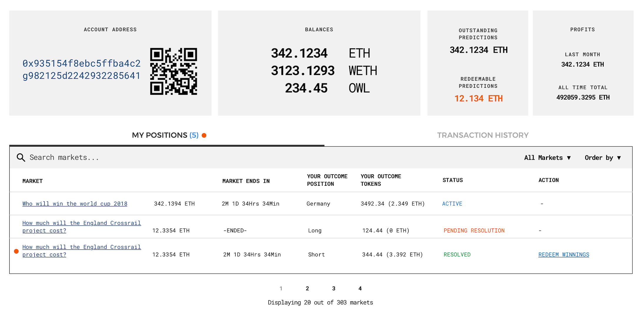
Task: Open the resolved Crossrail project cost market
Action: (x=81, y=251)
